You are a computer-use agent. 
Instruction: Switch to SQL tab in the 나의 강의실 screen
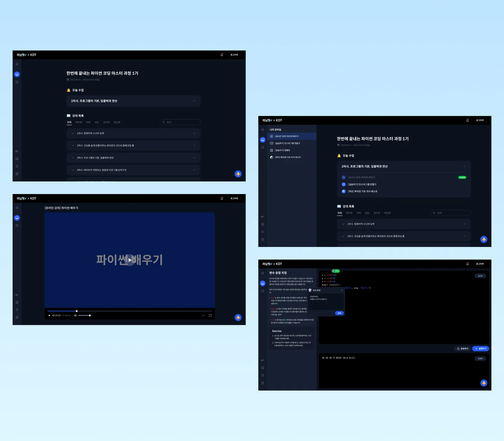pyautogui.click(x=367, y=213)
